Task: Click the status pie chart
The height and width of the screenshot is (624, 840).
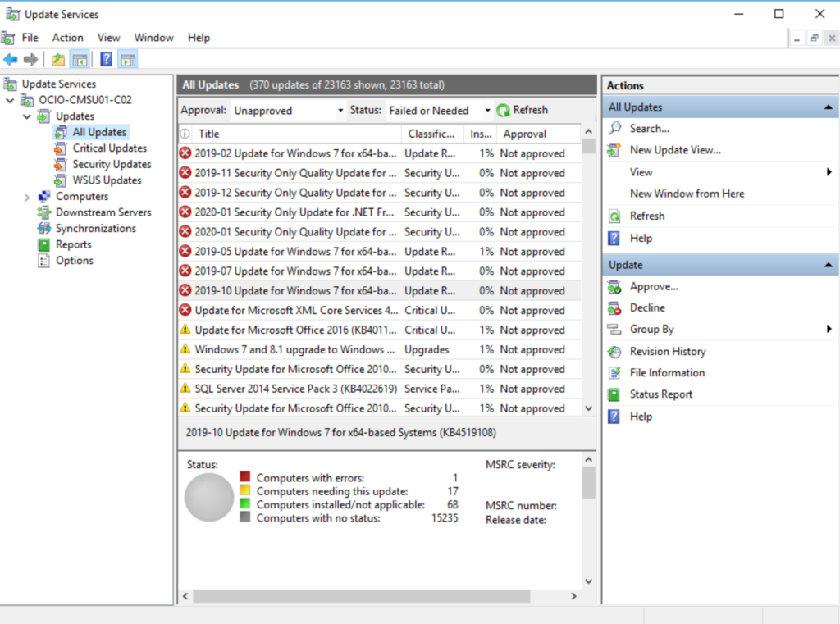Action: pyautogui.click(x=209, y=497)
